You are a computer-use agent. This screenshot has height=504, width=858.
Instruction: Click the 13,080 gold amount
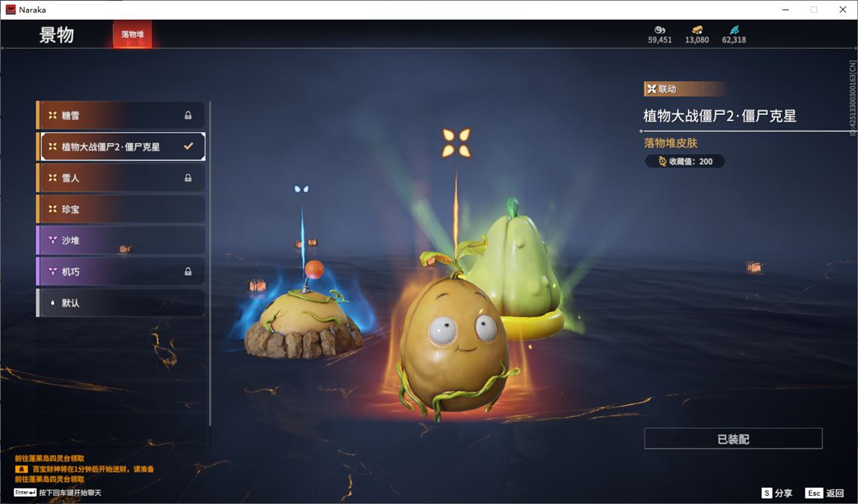point(697,40)
